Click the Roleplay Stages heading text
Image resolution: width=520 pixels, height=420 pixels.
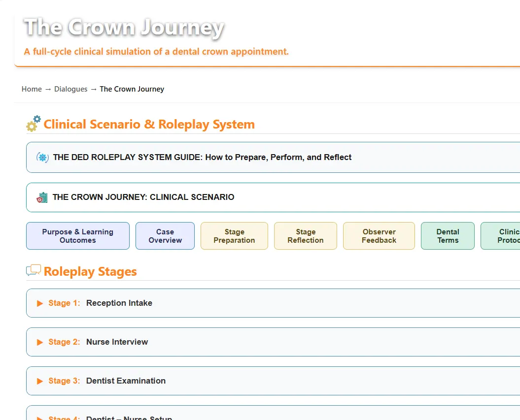[90, 271]
